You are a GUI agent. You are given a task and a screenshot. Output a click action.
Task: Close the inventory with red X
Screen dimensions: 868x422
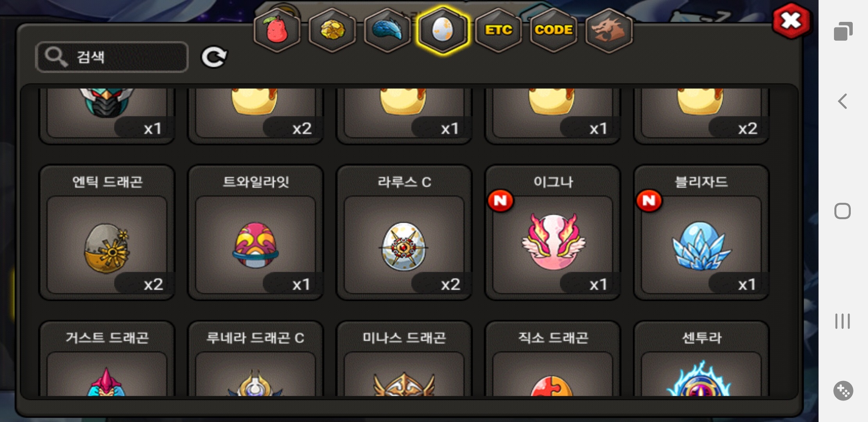click(x=791, y=21)
